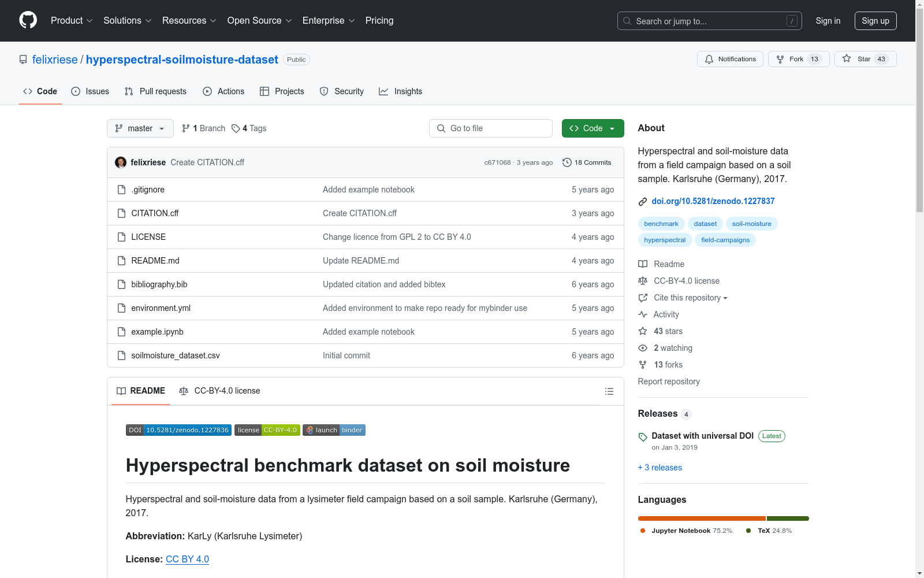The image size is (924, 578).
Task: Click felixriese avatar in commit header
Action: click(x=121, y=162)
